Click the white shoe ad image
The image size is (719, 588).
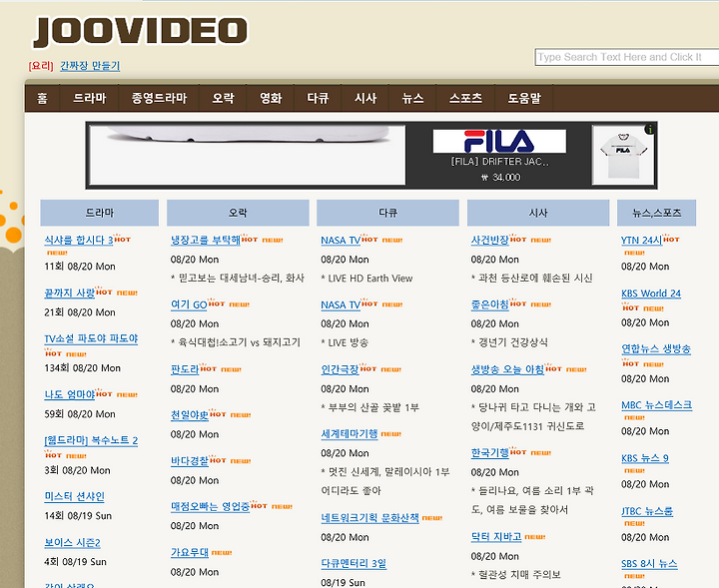pos(248,156)
